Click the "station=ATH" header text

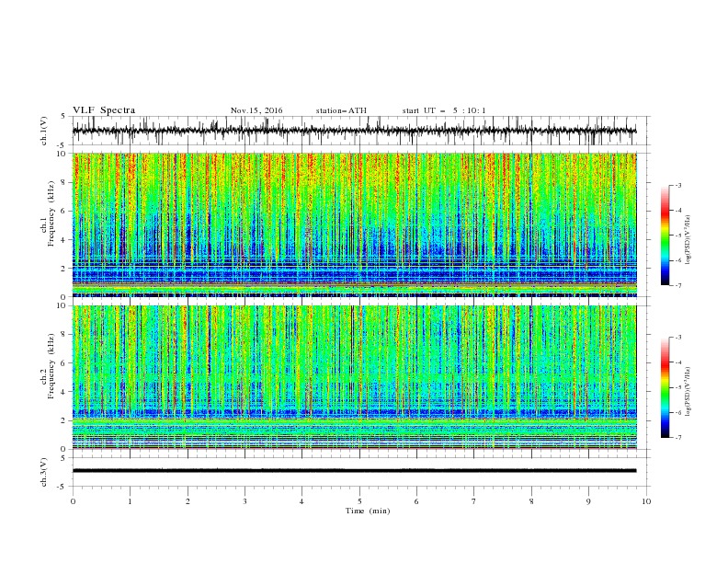click(x=341, y=110)
